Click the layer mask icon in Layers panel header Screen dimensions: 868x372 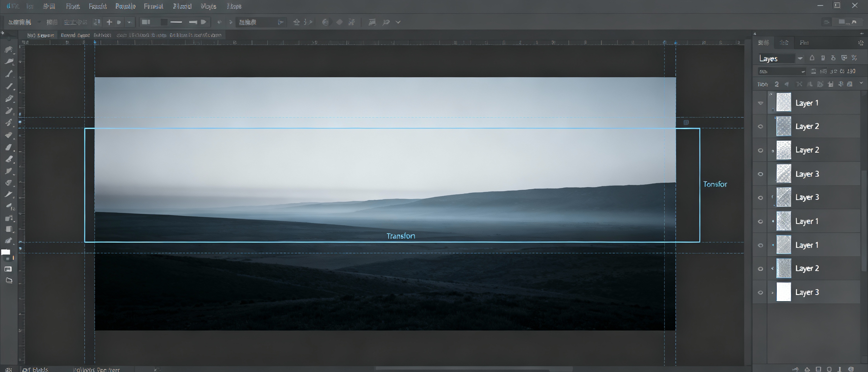[x=844, y=58]
